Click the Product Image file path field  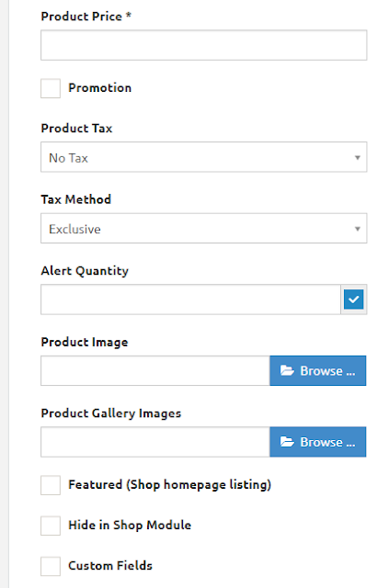(x=155, y=370)
